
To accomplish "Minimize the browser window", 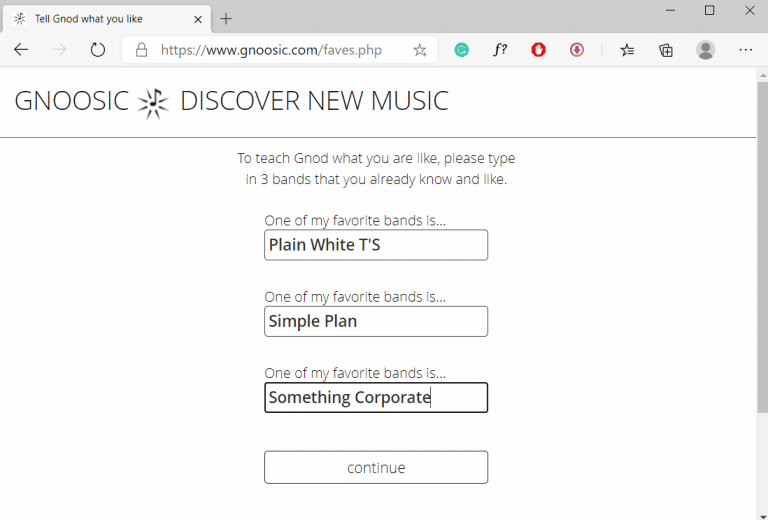I will pos(671,10).
